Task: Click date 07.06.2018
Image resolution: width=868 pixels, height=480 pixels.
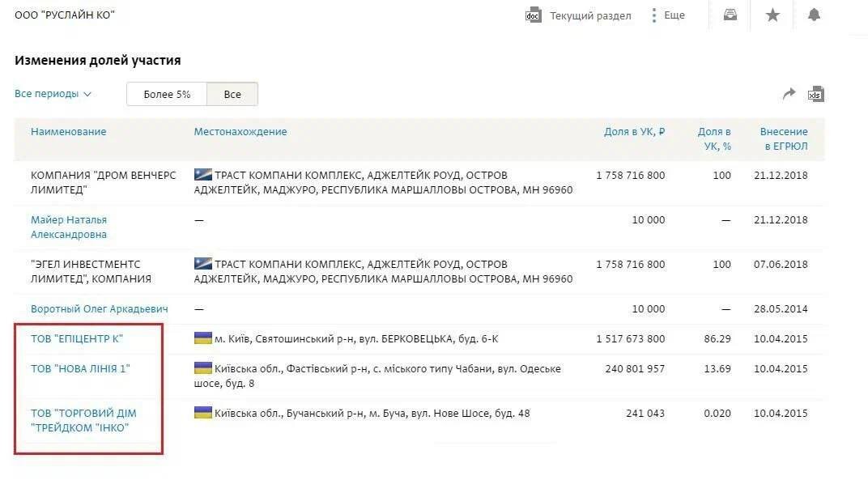Action: click(781, 264)
